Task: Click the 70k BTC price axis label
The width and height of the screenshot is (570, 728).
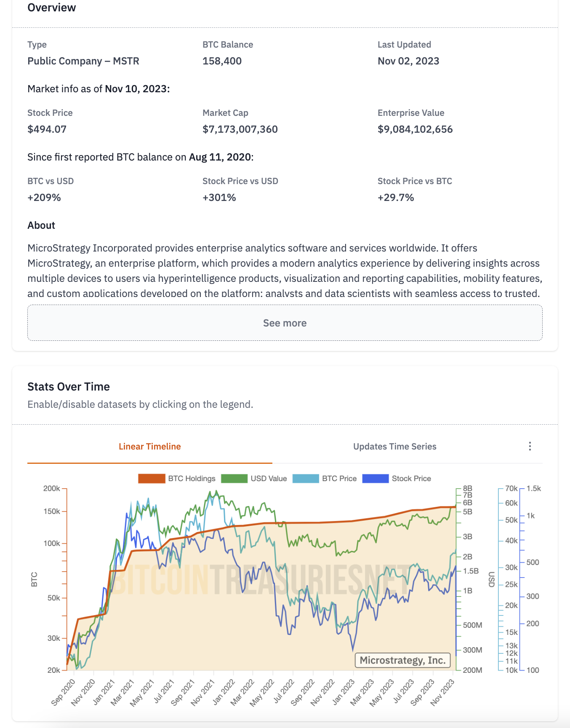Action: [511, 489]
